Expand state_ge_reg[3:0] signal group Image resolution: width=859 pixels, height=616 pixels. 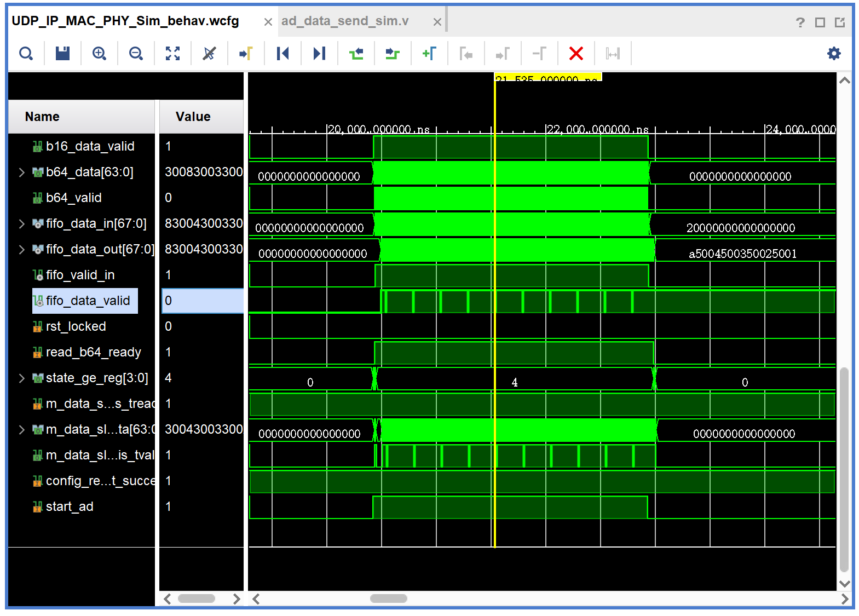coord(22,378)
